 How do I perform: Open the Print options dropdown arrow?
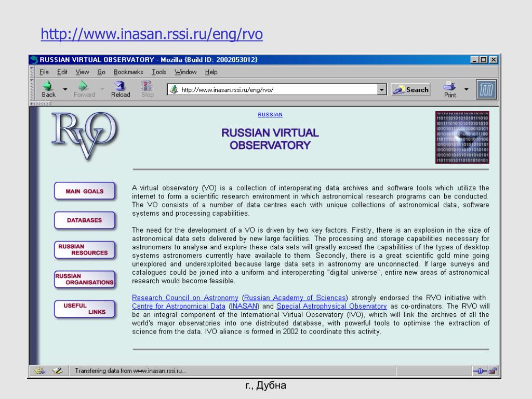coord(466,89)
